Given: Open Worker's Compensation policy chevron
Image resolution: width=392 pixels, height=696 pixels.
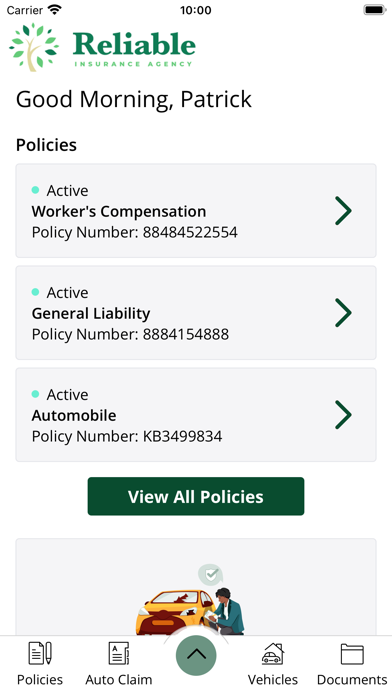Looking at the screenshot, I should tap(343, 211).
